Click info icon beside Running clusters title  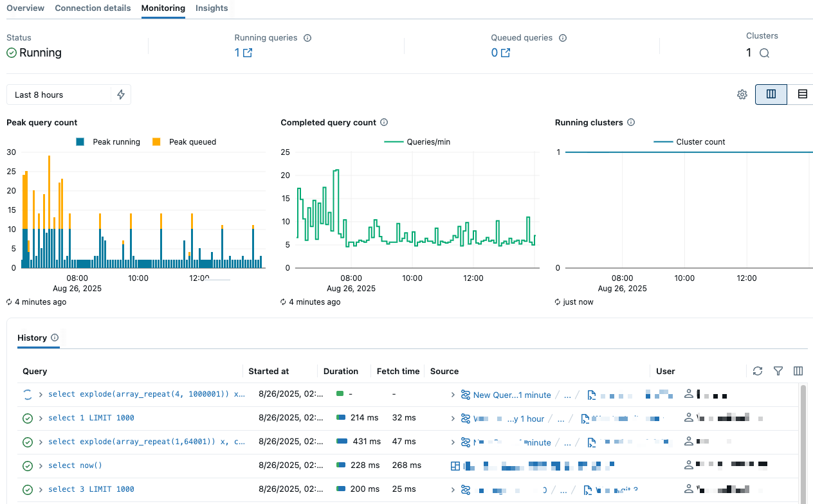631,122
